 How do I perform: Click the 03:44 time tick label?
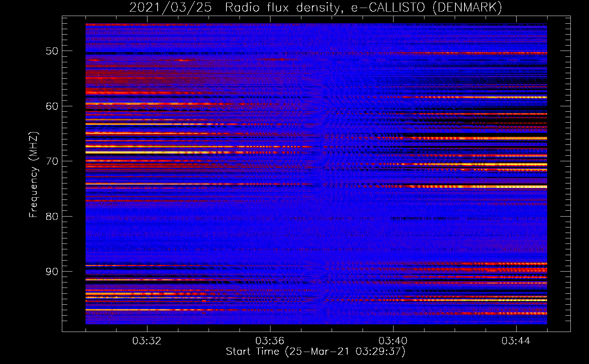[x=516, y=341]
